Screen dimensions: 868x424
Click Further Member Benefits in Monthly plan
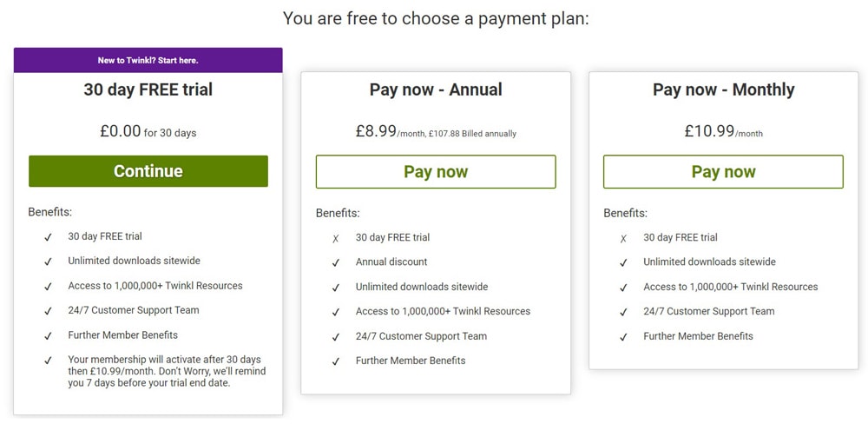coord(698,336)
